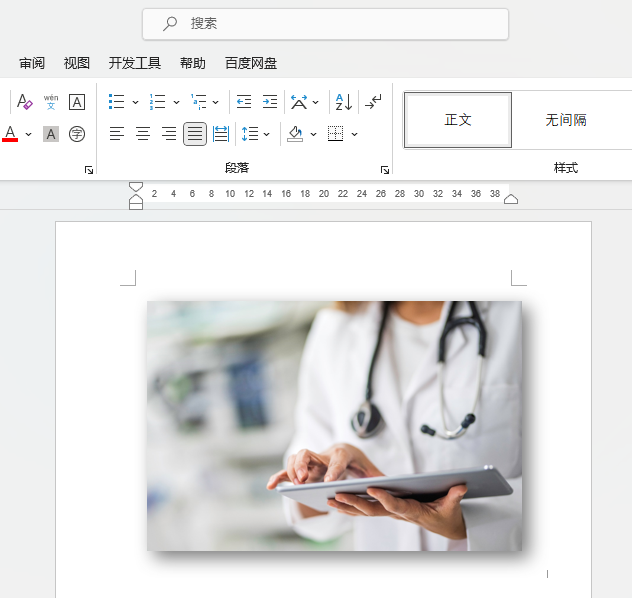Select 正文 style
Viewport: 632px width, 598px height.
458,120
